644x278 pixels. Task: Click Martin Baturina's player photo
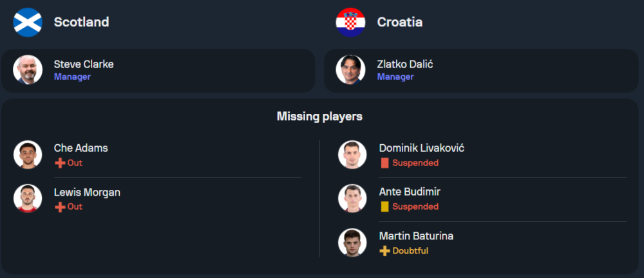pos(352,242)
